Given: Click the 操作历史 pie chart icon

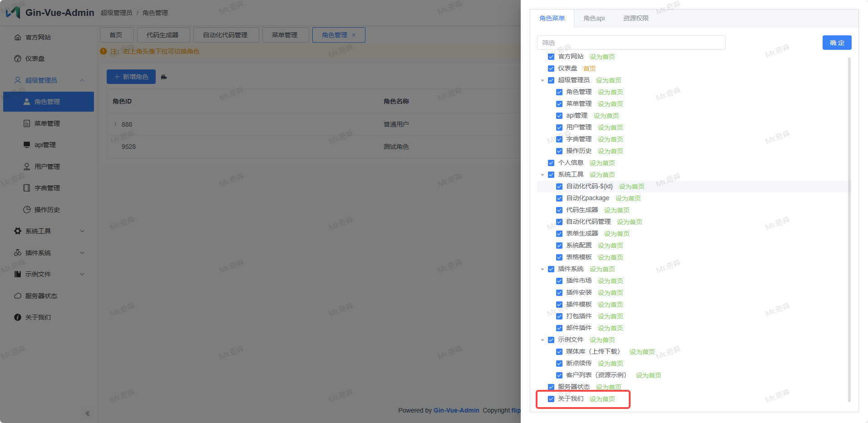Looking at the screenshot, I should tap(27, 210).
